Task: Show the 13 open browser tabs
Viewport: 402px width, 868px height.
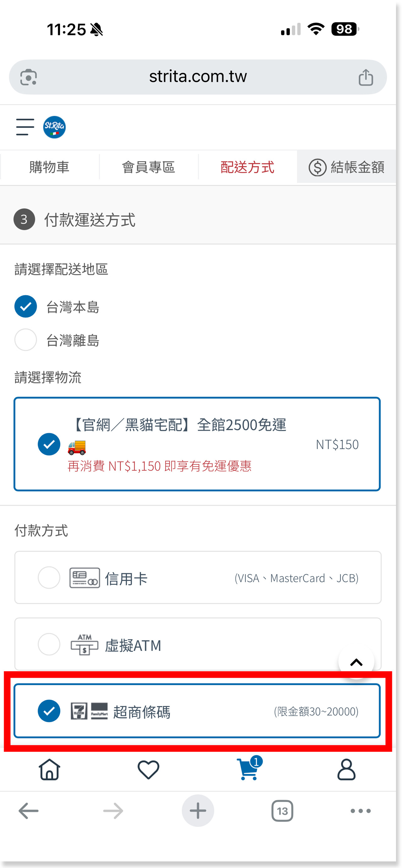Action: point(282,810)
